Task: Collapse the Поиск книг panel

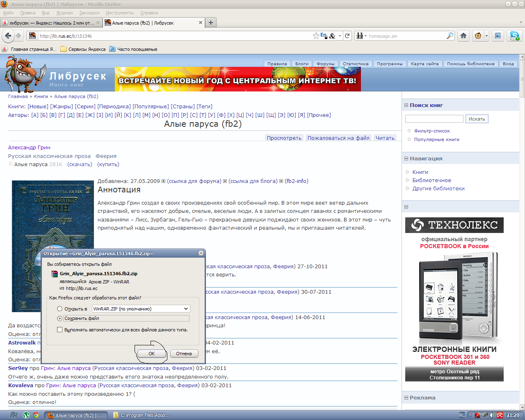Action: pyautogui.click(x=406, y=105)
